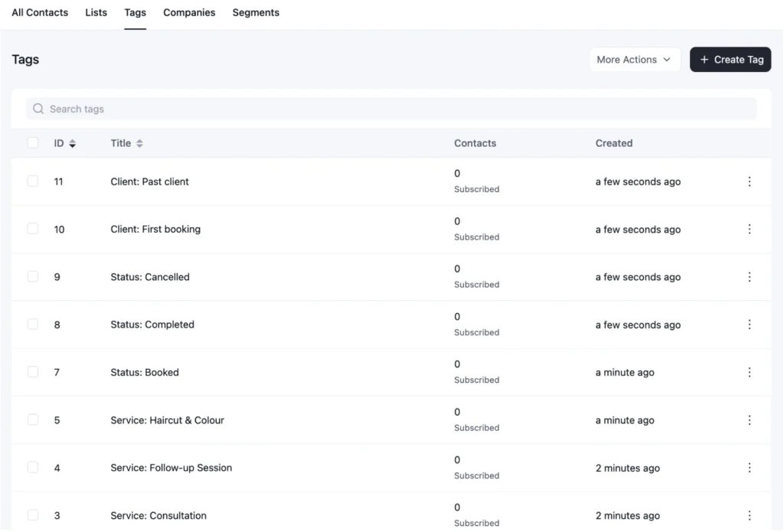Open the Lists tab
This screenshot has height=532, width=784.
click(96, 12)
